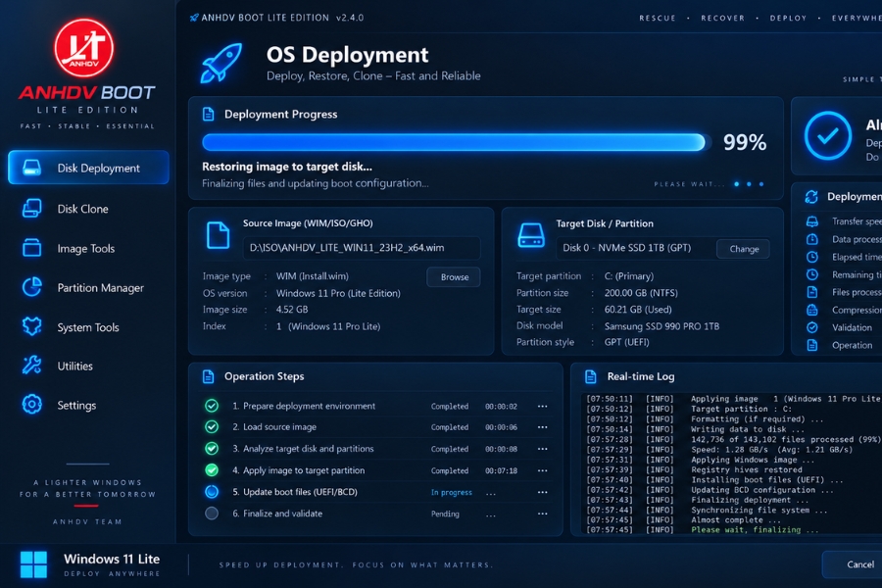
Task: Click the Settings gear icon
Action: point(32,405)
